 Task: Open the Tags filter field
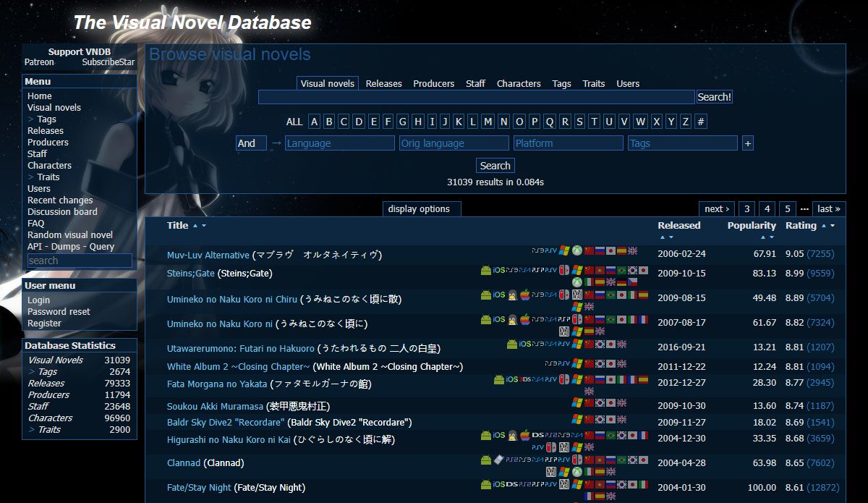(682, 143)
